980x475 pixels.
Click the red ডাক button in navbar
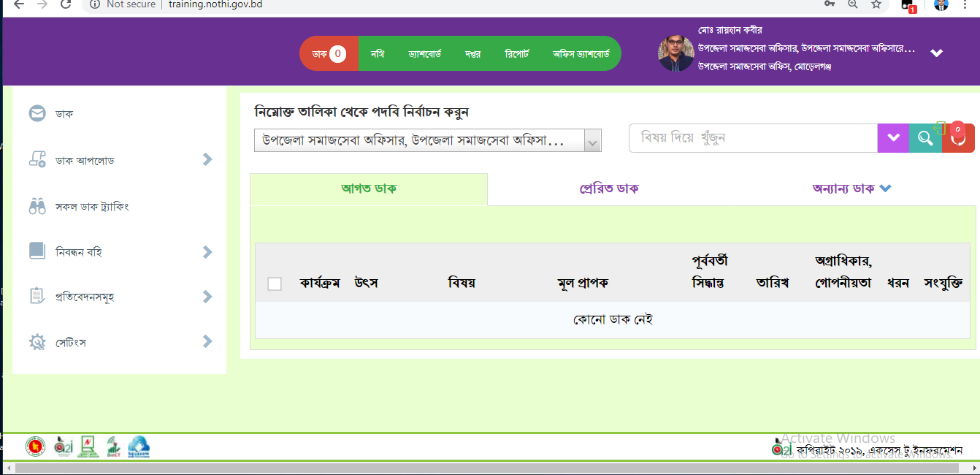click(x=329, y=54)
